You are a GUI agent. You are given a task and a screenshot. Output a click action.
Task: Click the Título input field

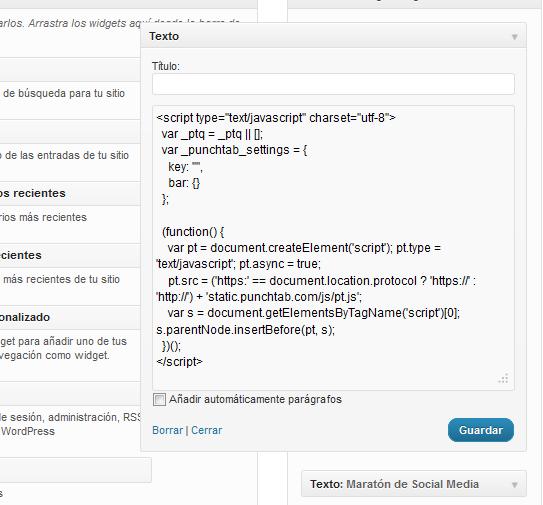333,84
